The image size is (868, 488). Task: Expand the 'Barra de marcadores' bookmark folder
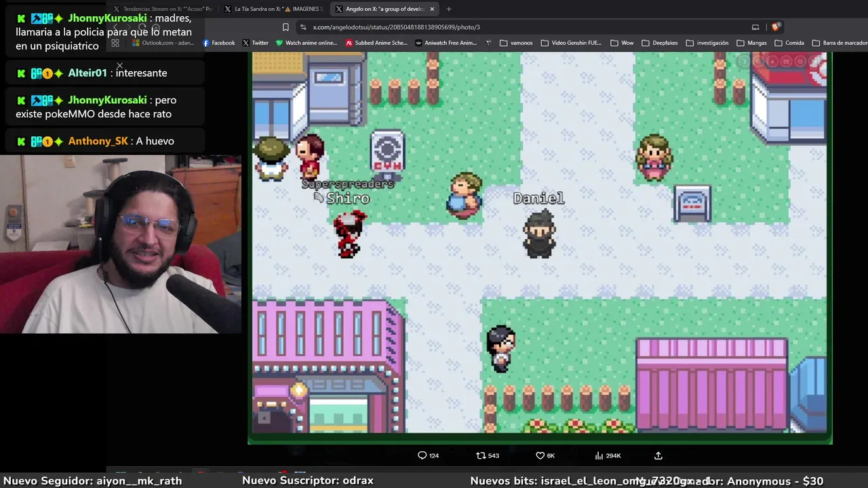(840, 43)
